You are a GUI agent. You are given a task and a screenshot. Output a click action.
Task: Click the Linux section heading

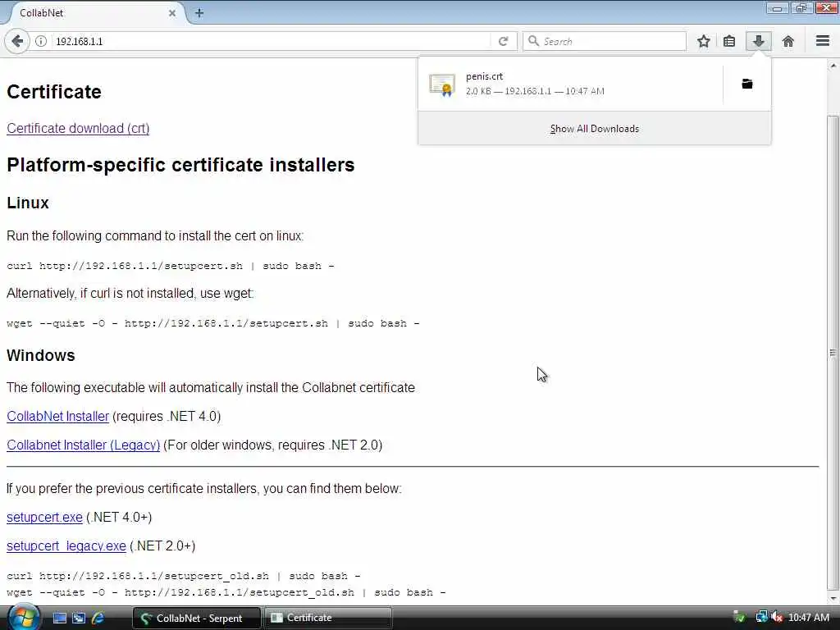tap(28, 203)
